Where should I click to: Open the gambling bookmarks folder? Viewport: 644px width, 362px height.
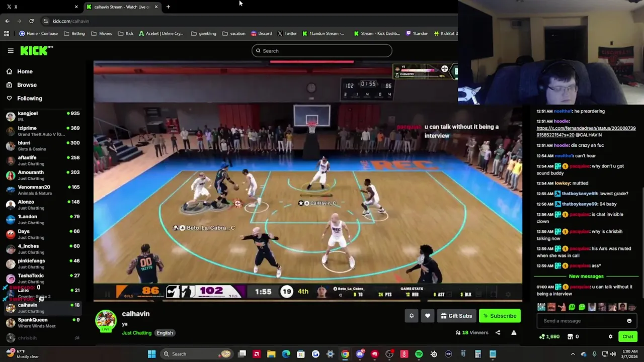[204, 34]
